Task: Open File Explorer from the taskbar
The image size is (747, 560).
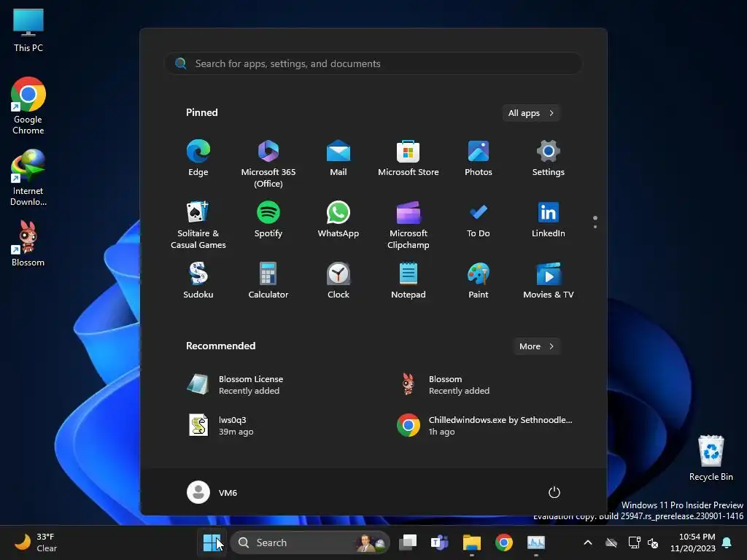Action: (x=472, y=542)
